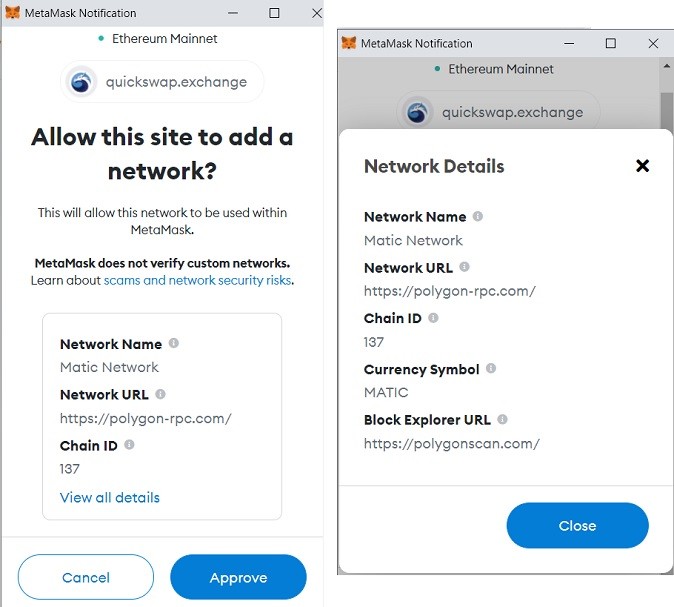Click the quickswap.exchange origin pill in left window

(162, 82)
